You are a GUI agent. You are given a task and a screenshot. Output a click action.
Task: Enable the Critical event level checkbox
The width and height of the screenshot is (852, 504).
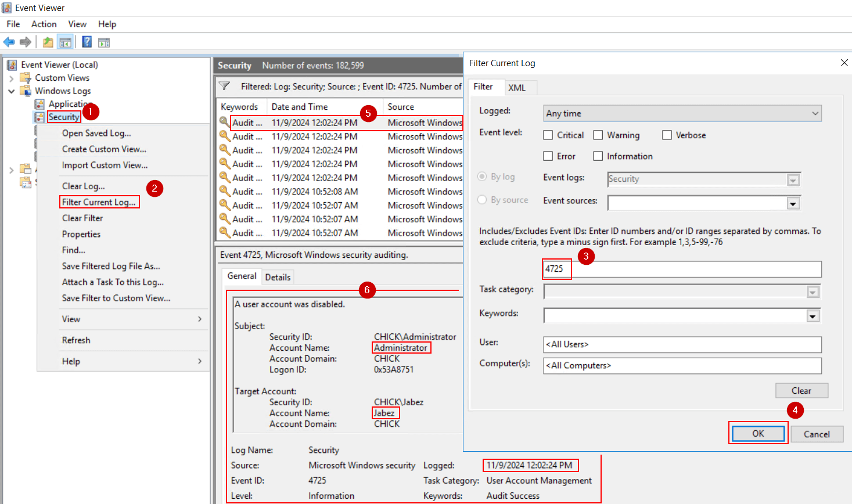click(x=548, y=135)
